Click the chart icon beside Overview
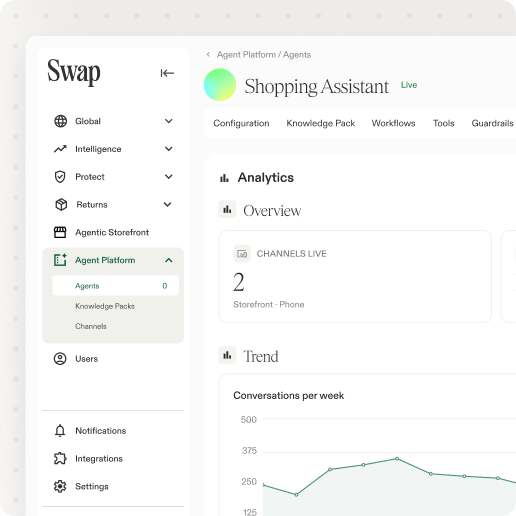Image resolution: width=516 pixels, height=516 pixels. tap(227, 209)
